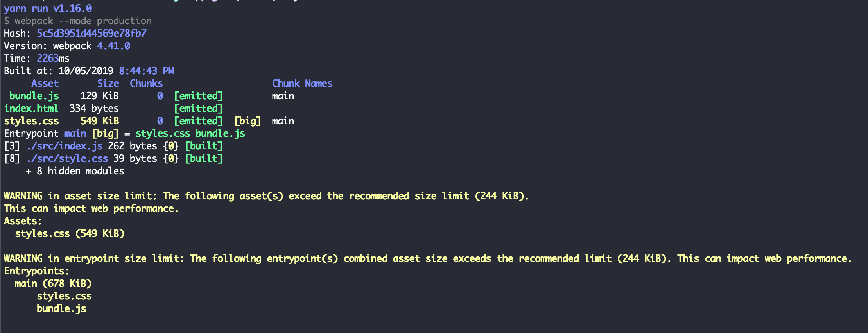Click the yellow [big] tag in styles.css row
The height and width of the screenshot is (333, 868).
(247, 121)
